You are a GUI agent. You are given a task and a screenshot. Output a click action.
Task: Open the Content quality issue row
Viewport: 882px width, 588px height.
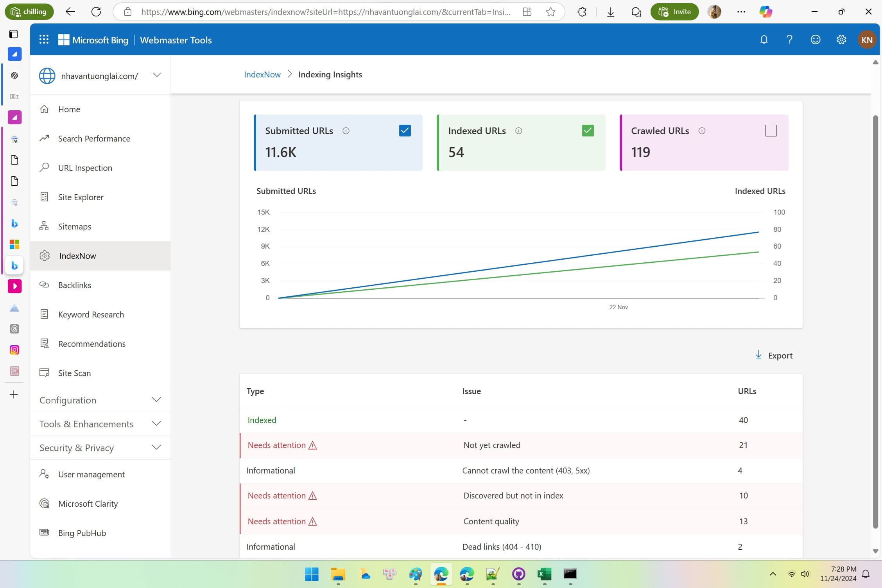coord(521,521)
